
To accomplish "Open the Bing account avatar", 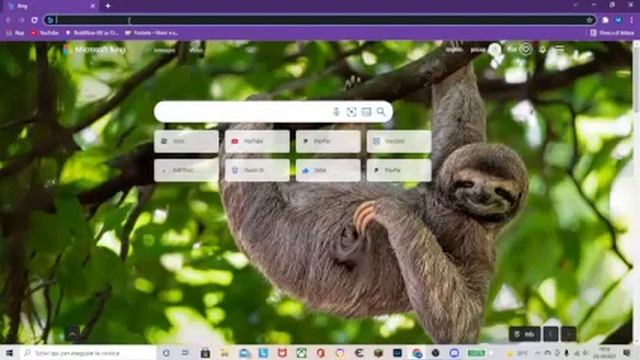I will (495, 49).
